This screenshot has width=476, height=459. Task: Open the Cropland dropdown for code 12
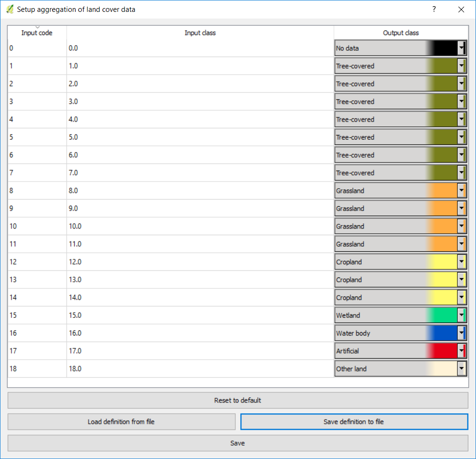(x=461, y=262)
